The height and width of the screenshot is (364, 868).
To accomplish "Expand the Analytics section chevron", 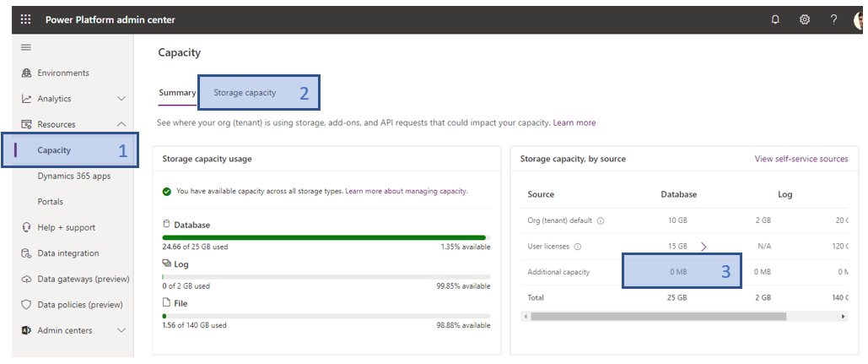I will pos(121,99).
